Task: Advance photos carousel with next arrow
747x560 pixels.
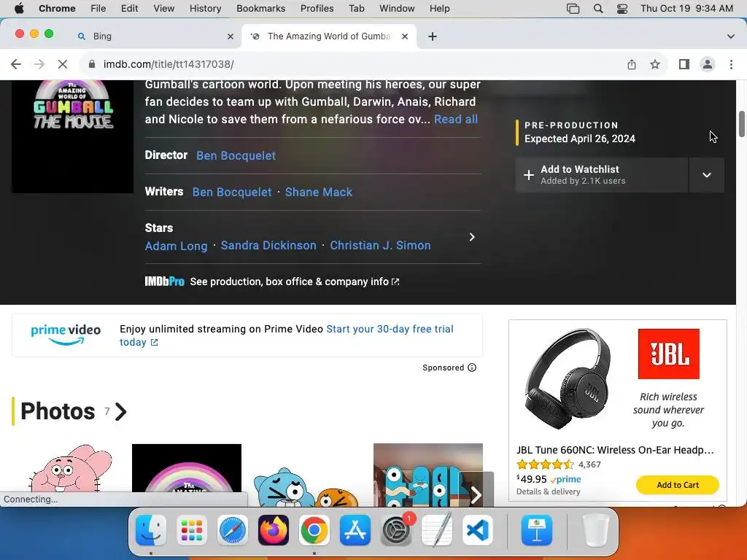Action: (x=476, y=495)
